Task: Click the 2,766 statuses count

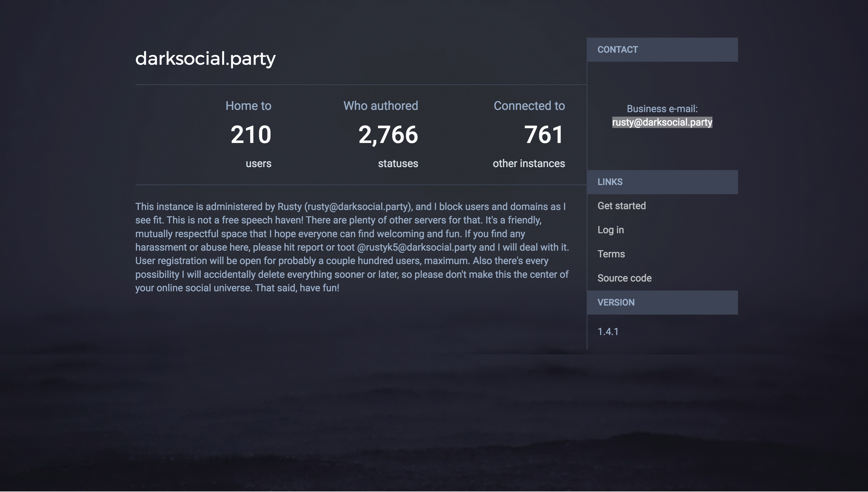Action: (388, 135)
